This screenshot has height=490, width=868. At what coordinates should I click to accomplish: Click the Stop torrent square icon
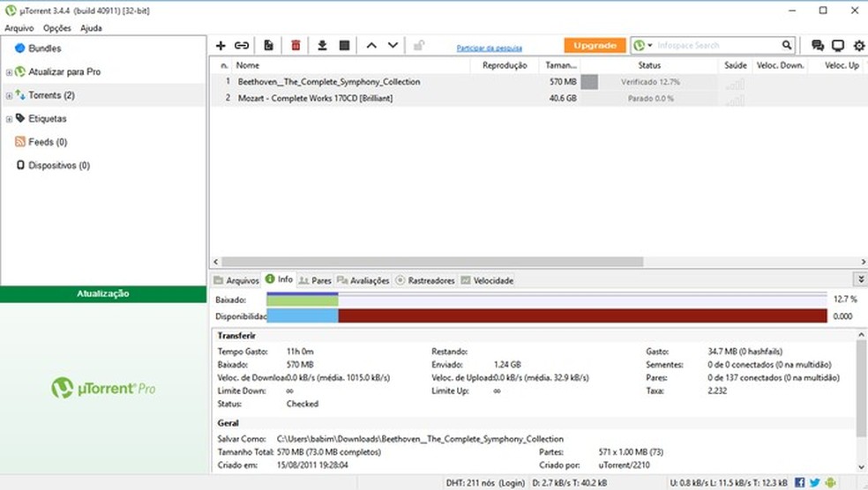pyautogui.click(x=344, y=45)
